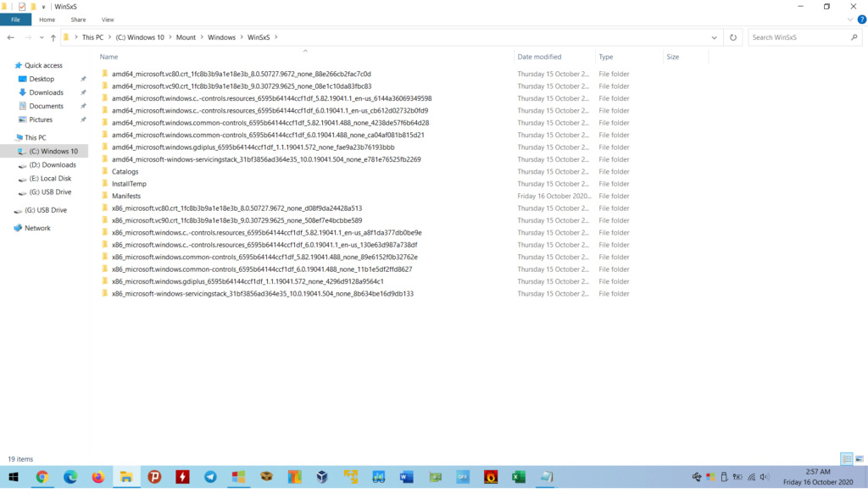Switch to Large icons view layout
Image resolution: width=868 pixels, height=499 pixels.
click(860, 459)
